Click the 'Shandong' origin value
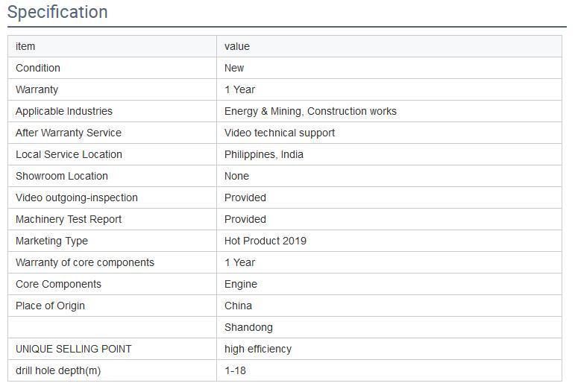Image resolution: width=575 pixels, height=392 pixels. [248, 327]
